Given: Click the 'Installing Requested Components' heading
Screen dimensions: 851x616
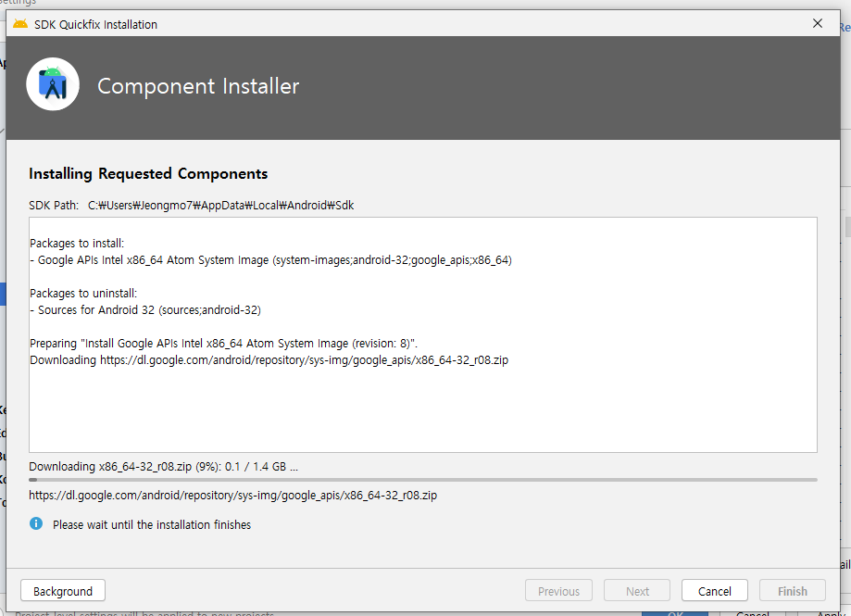Looking at the screenshot, I should (148, 173).
